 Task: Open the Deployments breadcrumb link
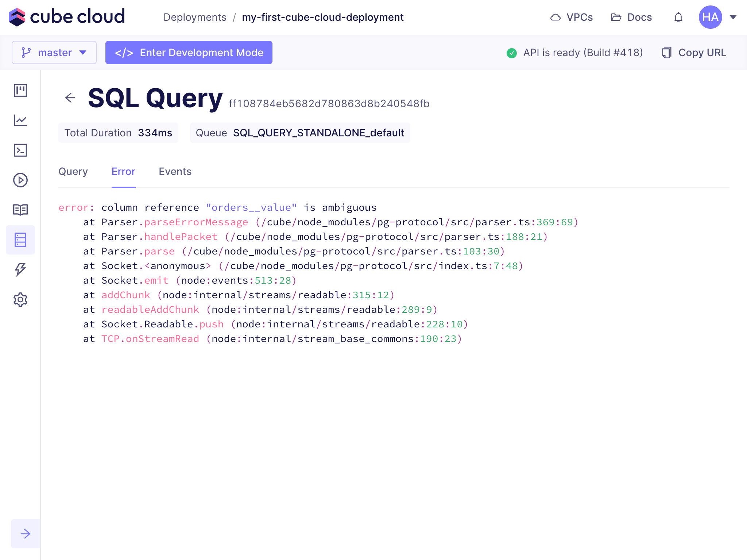[x=195, y=17]
